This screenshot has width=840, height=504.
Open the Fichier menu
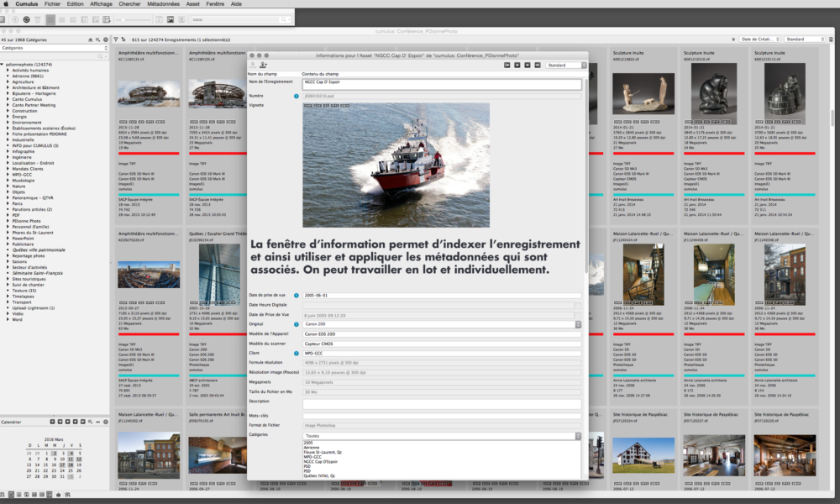click(x=52, y=3)
